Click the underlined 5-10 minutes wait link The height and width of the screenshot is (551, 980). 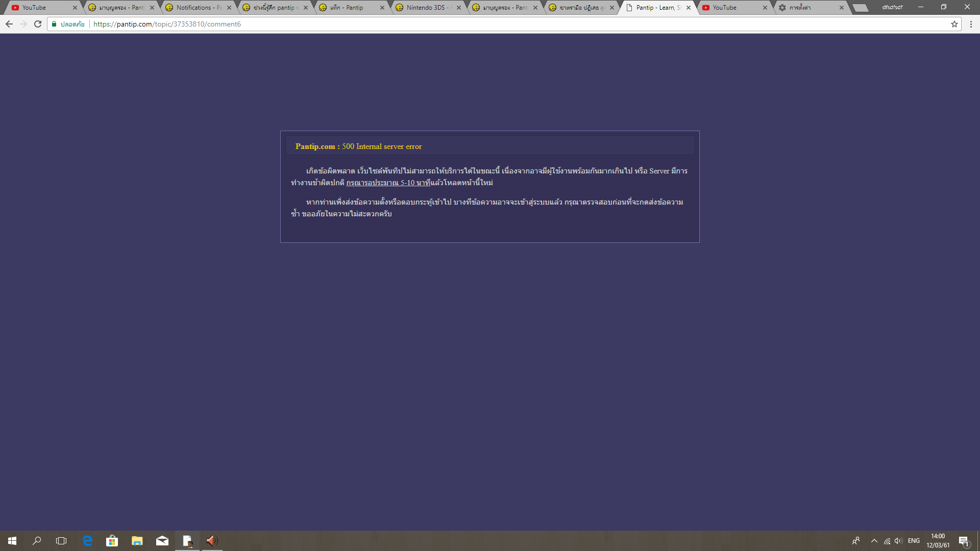tap(388, 183)
